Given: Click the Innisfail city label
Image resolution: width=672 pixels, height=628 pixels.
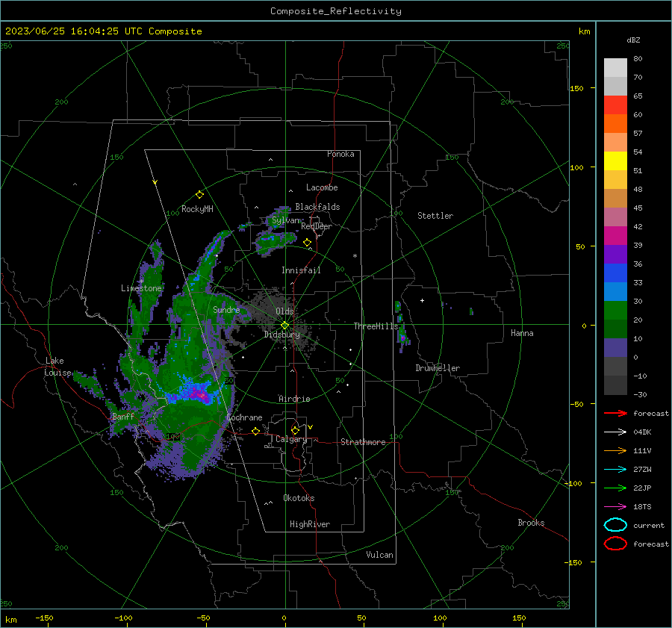Looking at the screenshot, I should pos(301,270).
